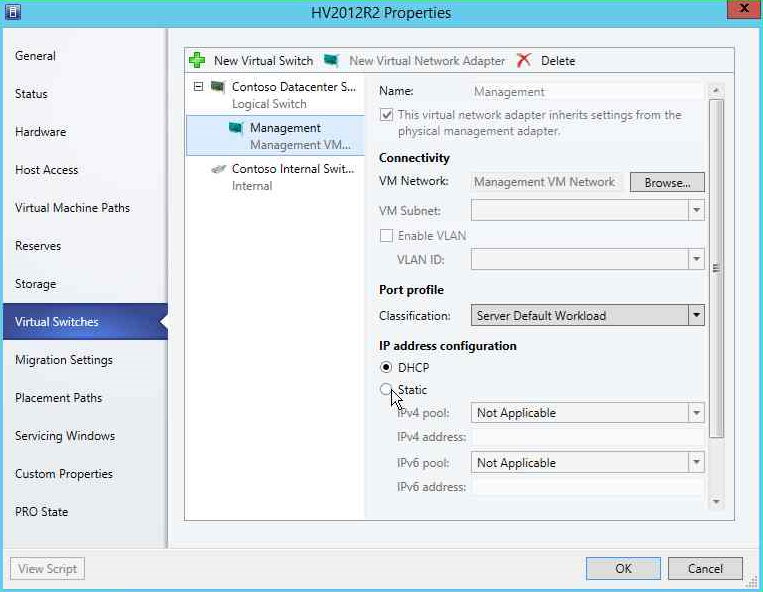Select the Contoso Datacenter logical switch icon

click(218, 87)
